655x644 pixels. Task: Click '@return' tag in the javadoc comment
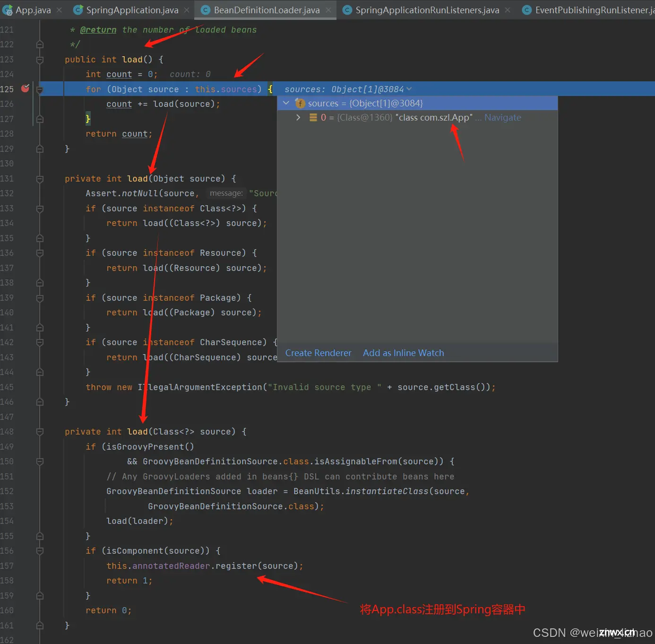[98, 30]
